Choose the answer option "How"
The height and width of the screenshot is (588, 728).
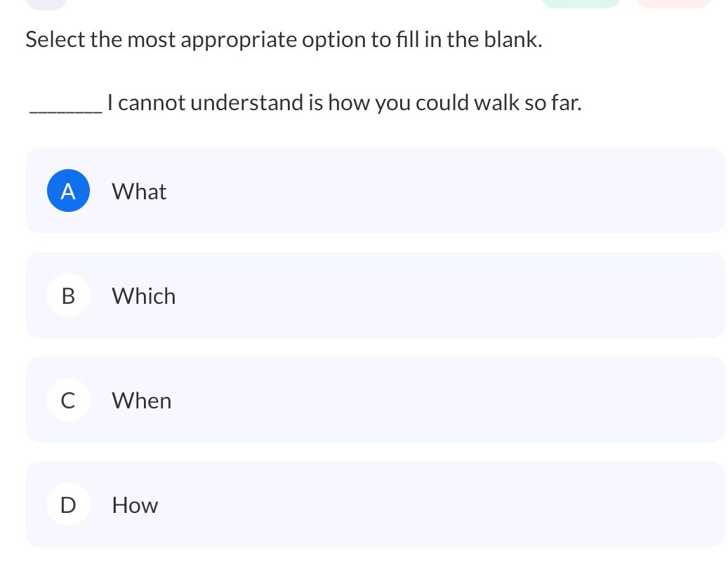click(x=134, y=505)
